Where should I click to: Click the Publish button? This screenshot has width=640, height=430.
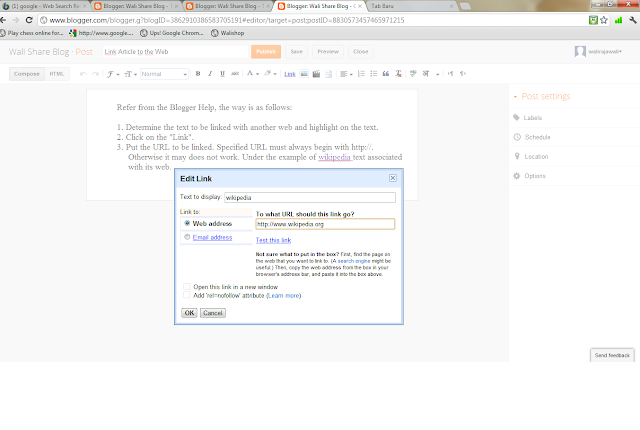(266, 51)
